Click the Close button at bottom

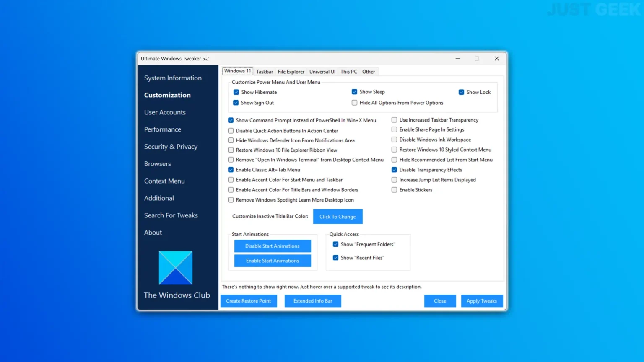point(440,301)
